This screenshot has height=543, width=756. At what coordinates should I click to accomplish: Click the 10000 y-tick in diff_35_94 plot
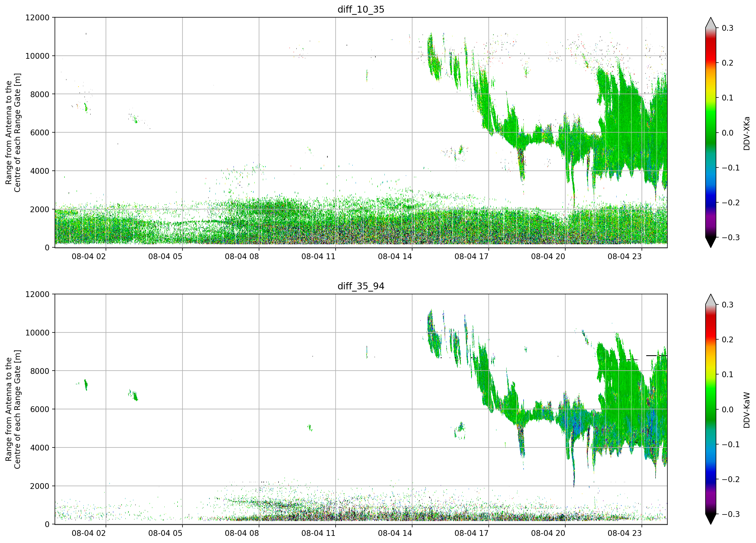(x=37, y=333)
